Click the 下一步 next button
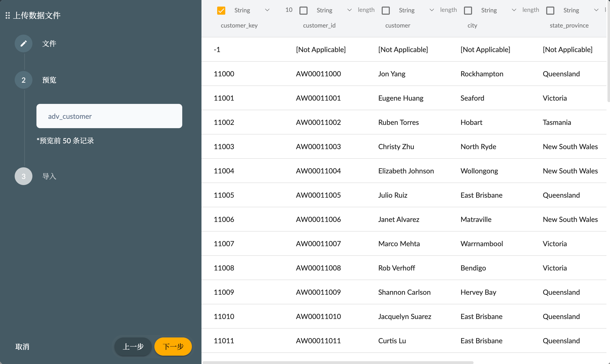The image size is (610, 364). 173,346
